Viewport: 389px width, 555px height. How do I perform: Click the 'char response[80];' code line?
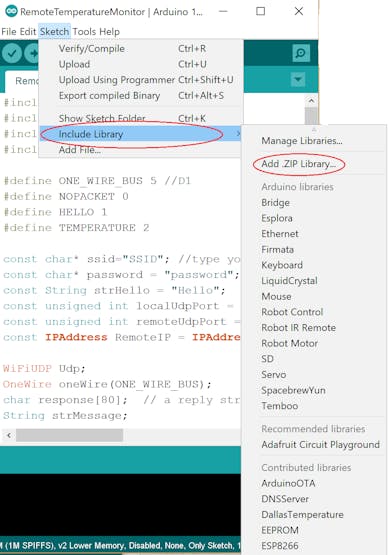tap(121, 400)
